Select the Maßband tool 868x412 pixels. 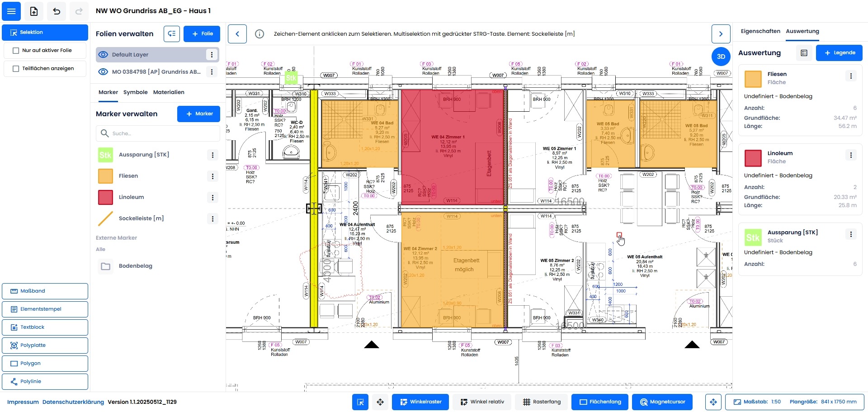pyautogui.click(x=45, y=291)
